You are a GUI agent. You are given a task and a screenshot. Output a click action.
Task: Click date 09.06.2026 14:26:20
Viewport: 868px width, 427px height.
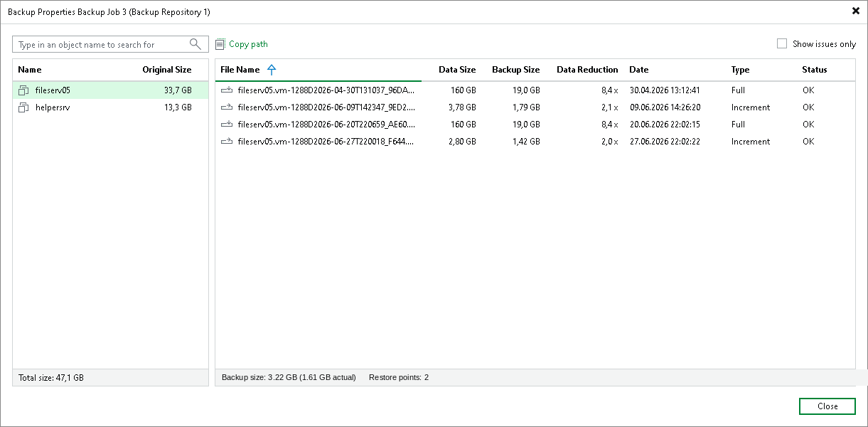pos(665,107)
